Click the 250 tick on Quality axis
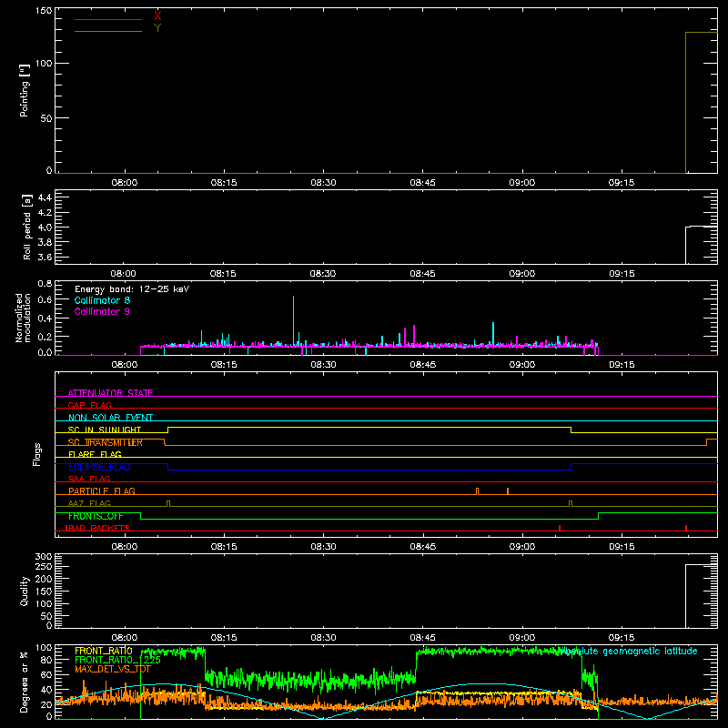 (x=44, y=566)
